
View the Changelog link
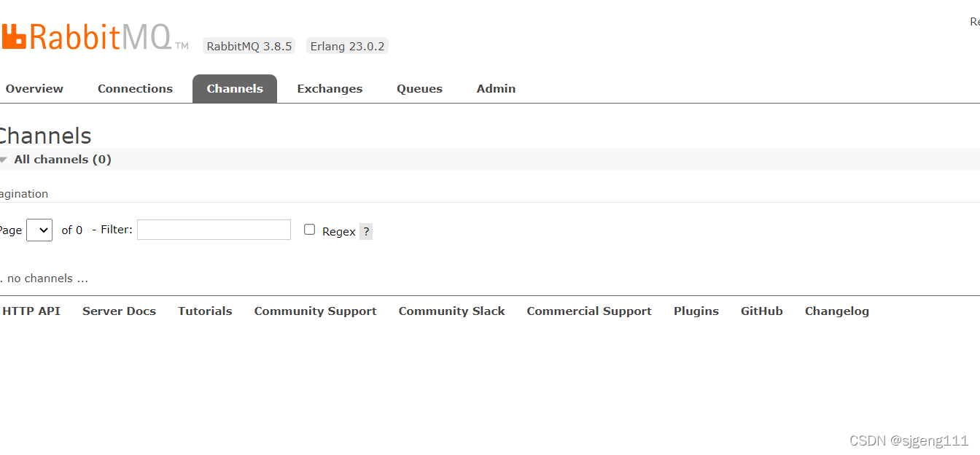point(837,311)
